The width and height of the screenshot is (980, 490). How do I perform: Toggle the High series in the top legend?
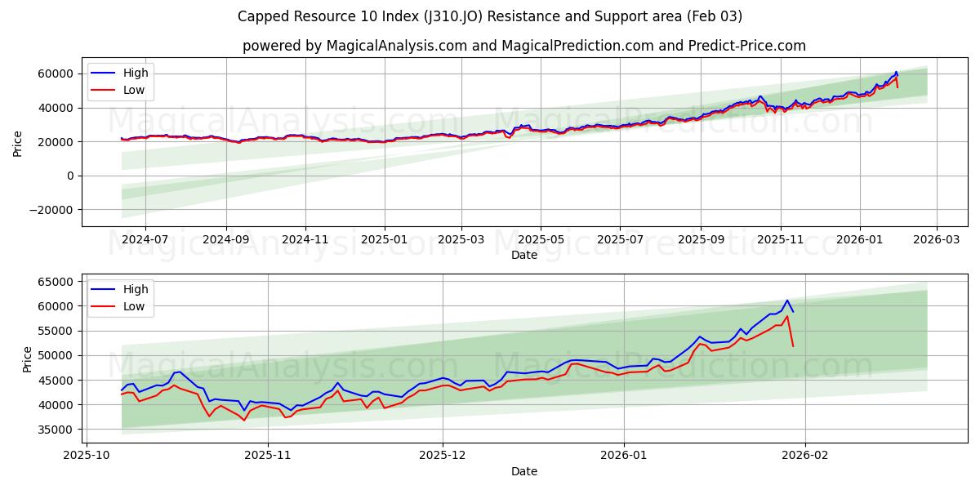click(136, 73)
